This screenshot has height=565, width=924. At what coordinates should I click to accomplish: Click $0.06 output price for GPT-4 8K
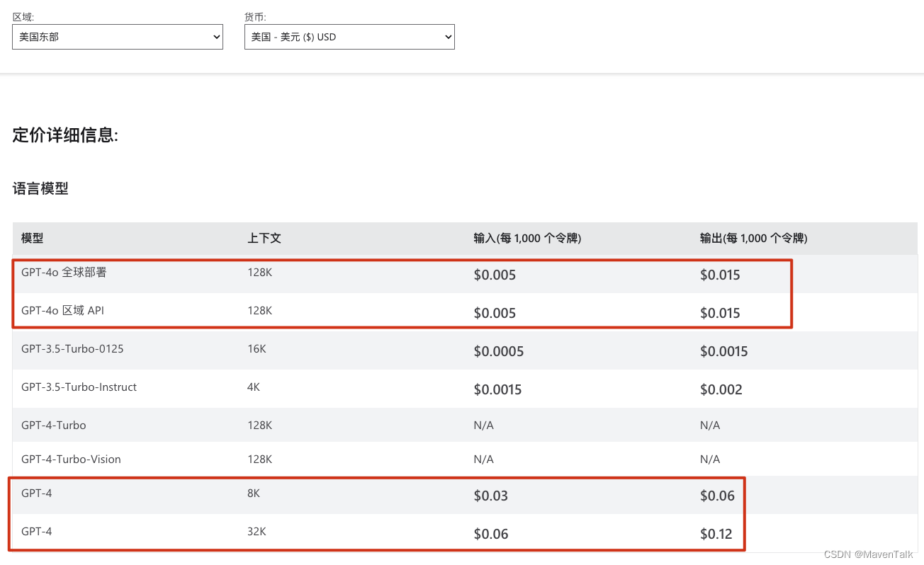[x=718, y=496]
